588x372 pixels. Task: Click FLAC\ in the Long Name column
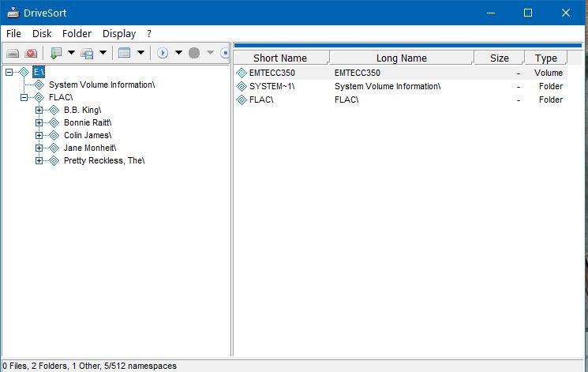[x=346, y=100]
